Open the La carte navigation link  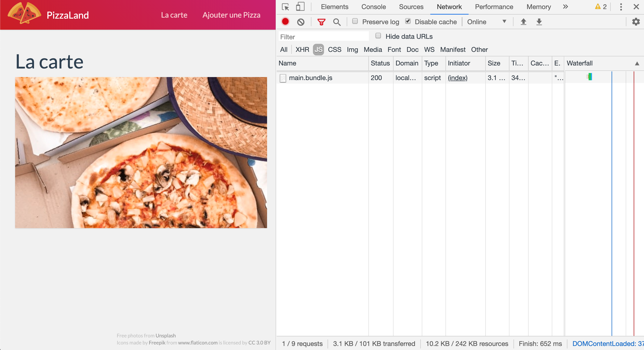point(174,15)
